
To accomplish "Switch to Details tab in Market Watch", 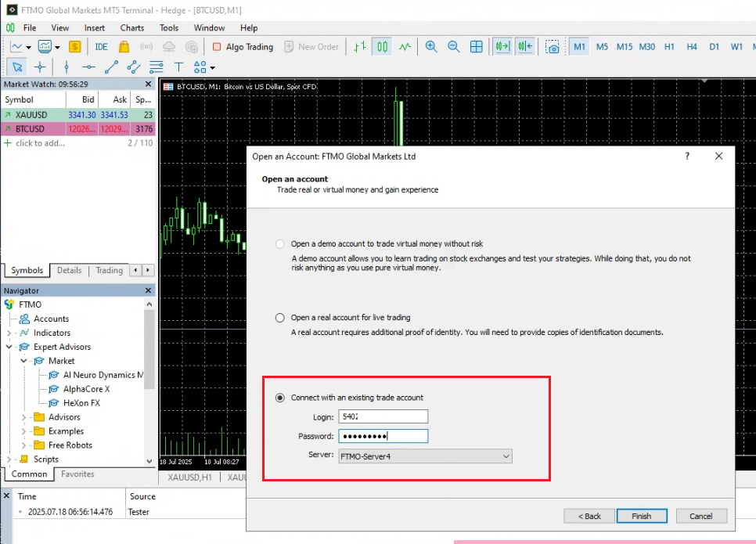I will (x=70, y=270).
